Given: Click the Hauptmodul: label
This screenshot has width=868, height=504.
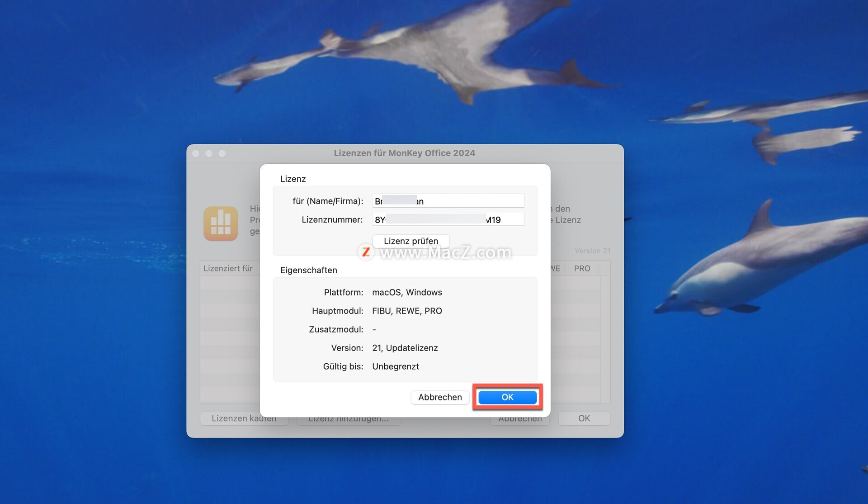Looking at the screenshot, I should click(338, 311).
